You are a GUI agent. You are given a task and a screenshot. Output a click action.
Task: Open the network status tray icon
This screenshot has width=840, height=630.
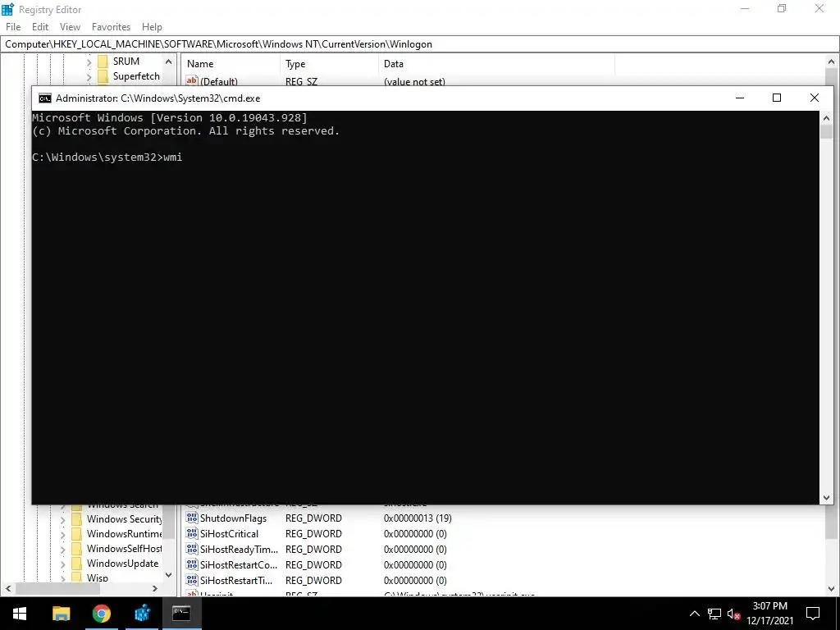[x=714, y=614]
